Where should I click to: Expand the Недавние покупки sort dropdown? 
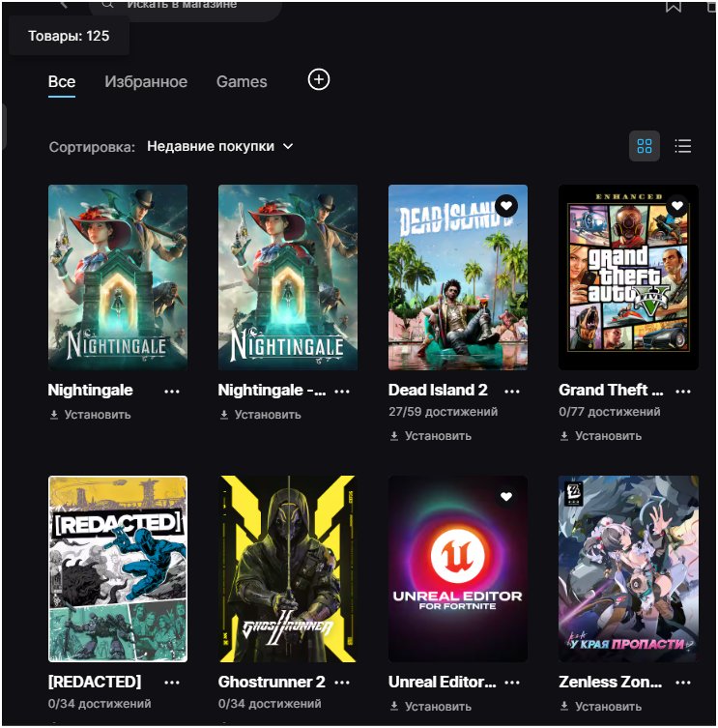[219, 147]
